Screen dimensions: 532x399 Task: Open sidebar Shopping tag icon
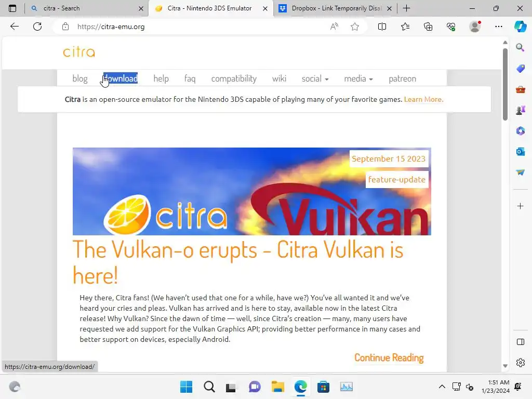[x=520, y=69]
